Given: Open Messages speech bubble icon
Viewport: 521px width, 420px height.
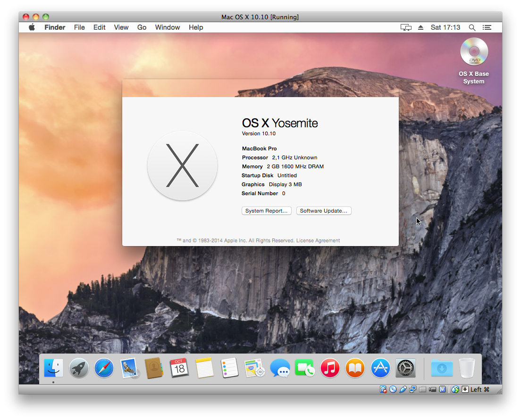Looking at the screenshot, I should [280, 368].
